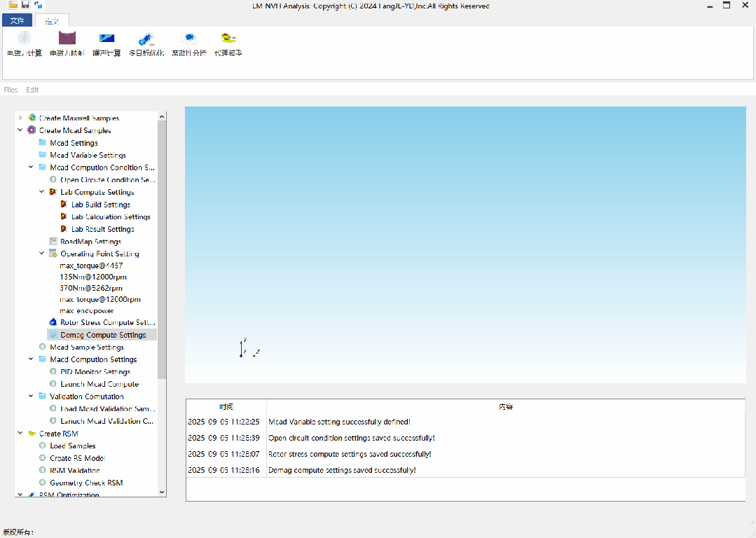756x538 pixels.
Task: Select Rotor Stress Compute Settings item
Action: click(x=107, y=322)
